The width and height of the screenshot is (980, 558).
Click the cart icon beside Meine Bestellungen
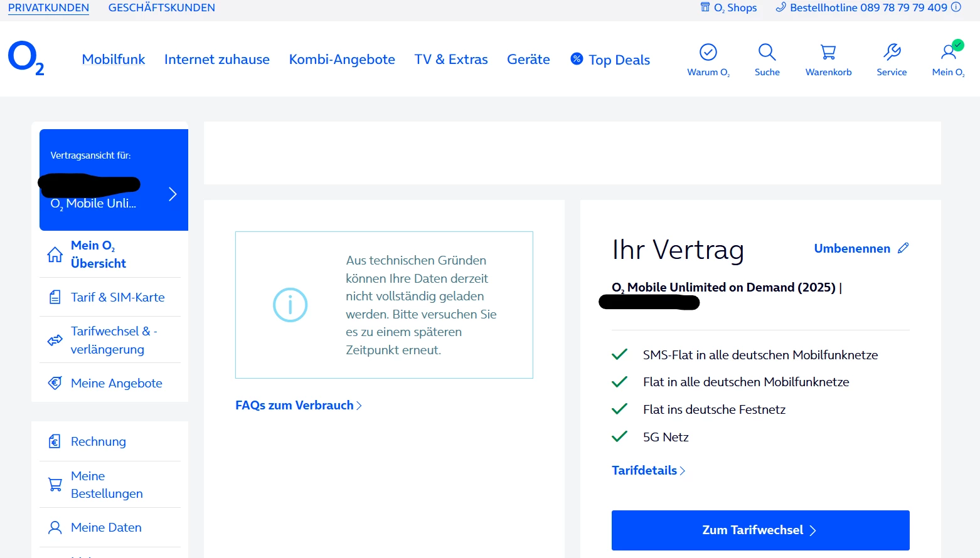[55, 485]
